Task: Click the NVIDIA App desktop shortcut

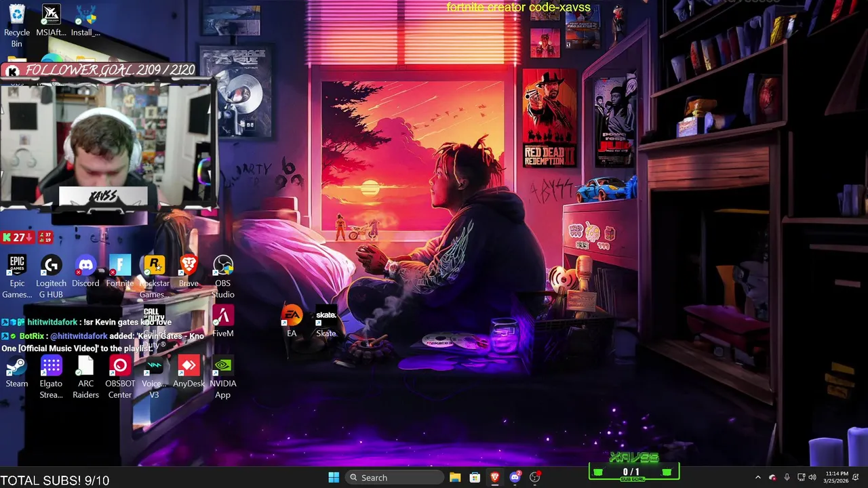Action: pyautogui.click(x=223, y=378)
